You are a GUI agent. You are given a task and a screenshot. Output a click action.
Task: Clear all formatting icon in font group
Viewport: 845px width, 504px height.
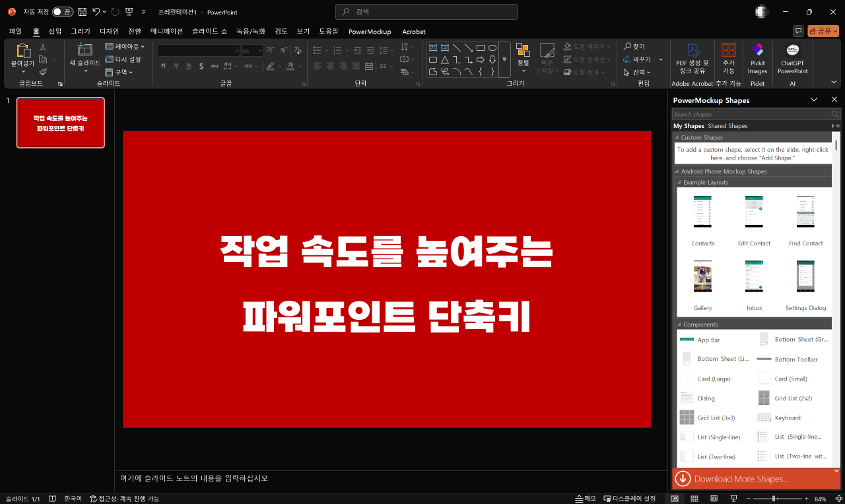[x=297, y=50]
